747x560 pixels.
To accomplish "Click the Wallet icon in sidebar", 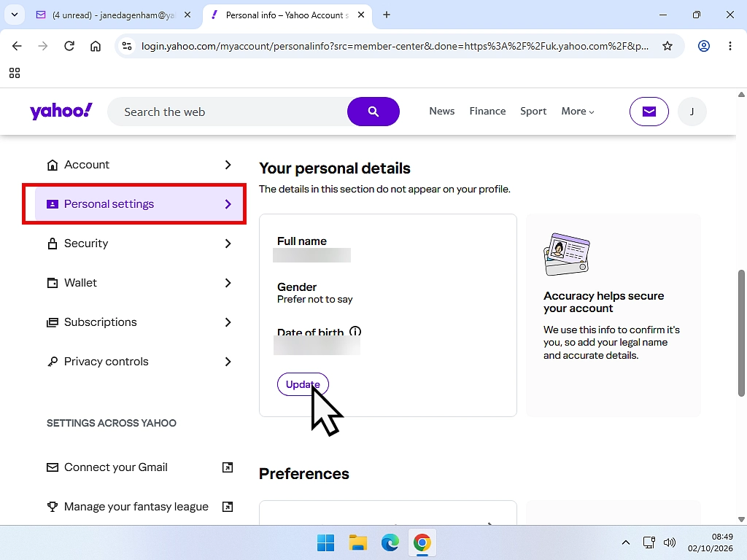I will point(53,283).
